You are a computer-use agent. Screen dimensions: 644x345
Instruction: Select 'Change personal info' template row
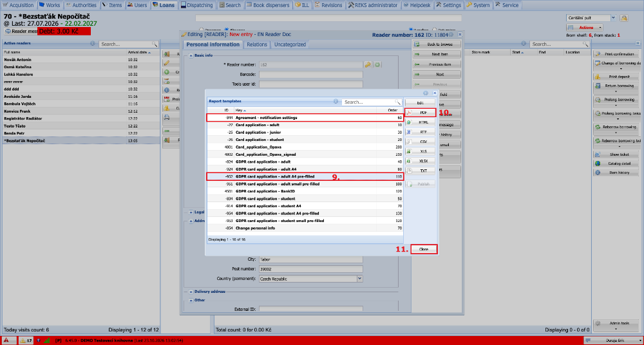click(x=305, y=228)
